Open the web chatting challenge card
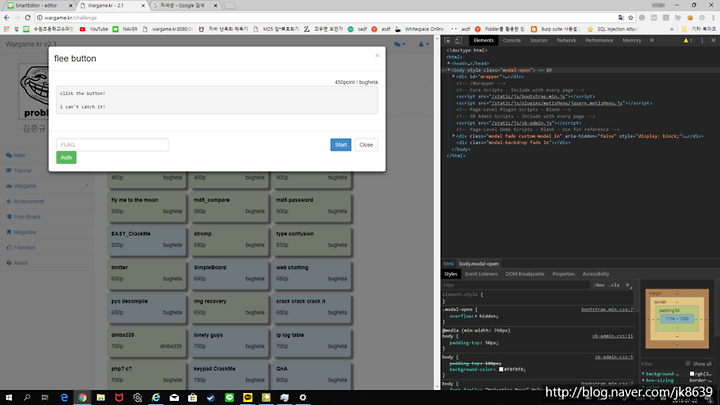The image size is (720, 405). [x=312, y=273]
